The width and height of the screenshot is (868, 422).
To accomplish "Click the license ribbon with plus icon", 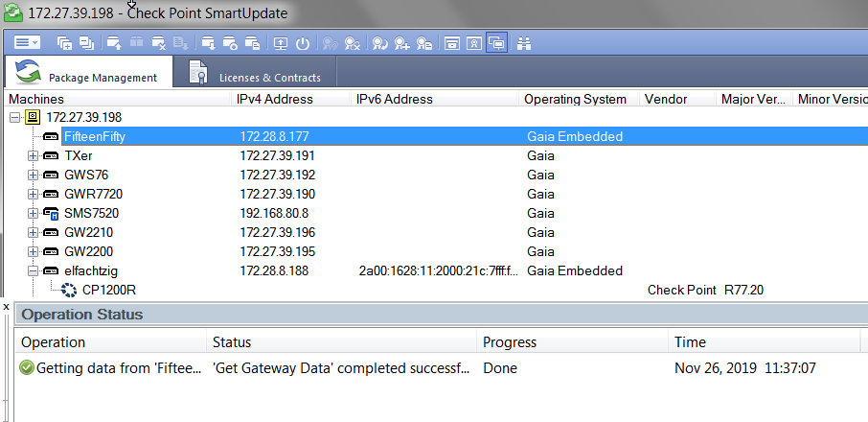I will pos(401,43).
